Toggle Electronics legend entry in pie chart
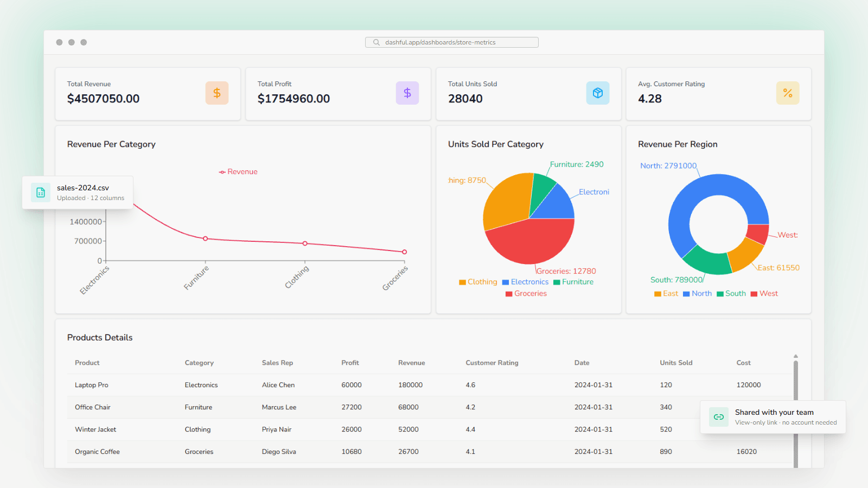Viewport: 868px width, 488px height. coord(525,282)
